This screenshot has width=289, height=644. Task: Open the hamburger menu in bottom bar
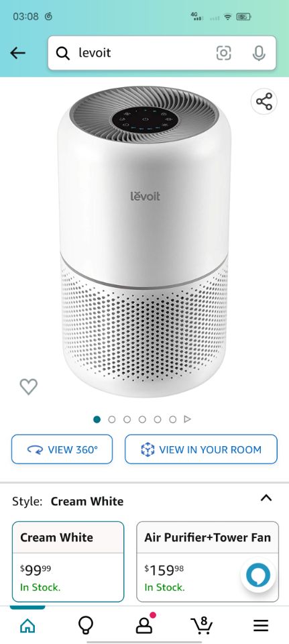(x=261, y=625)
